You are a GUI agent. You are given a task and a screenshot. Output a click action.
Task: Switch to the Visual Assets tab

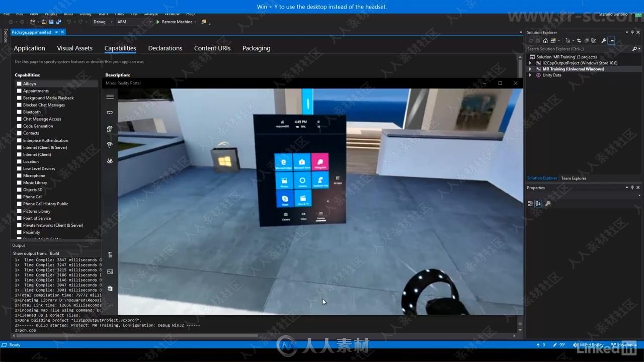point(74,48)
